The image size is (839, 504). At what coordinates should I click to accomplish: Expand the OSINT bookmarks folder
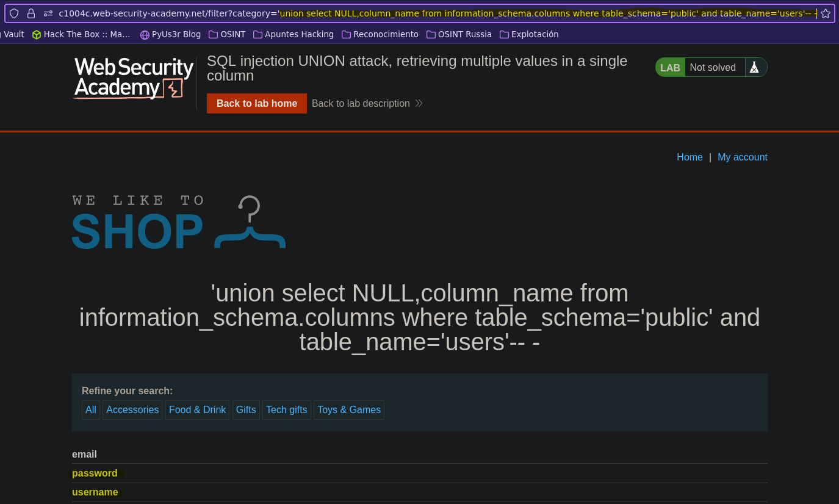pyautogui.click(x=226, y=34)
